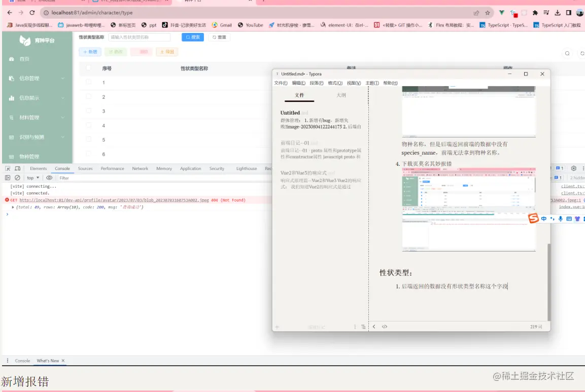Click the 重置 reset button
Screen dimensions: 585x392
[x=219, y=38]
